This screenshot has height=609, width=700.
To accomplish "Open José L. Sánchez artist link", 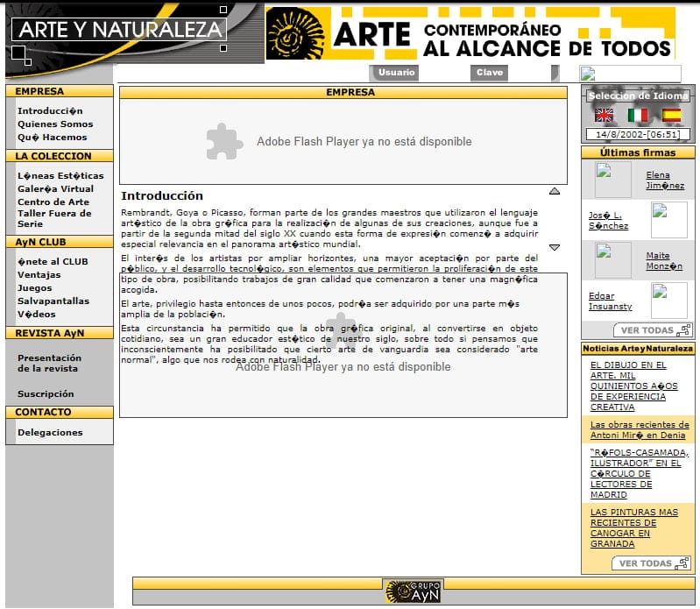I will pyautogui.click(x=608, y=221).
